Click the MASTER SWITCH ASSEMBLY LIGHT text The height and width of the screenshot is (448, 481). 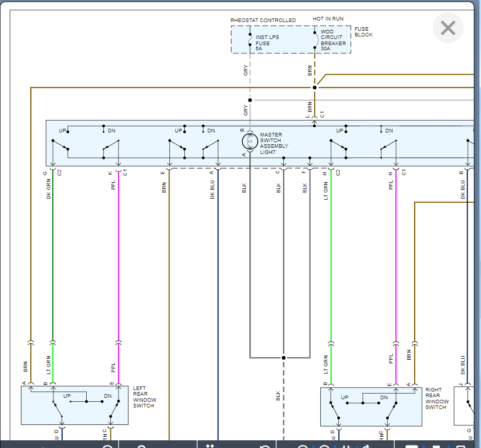[274, 144]
